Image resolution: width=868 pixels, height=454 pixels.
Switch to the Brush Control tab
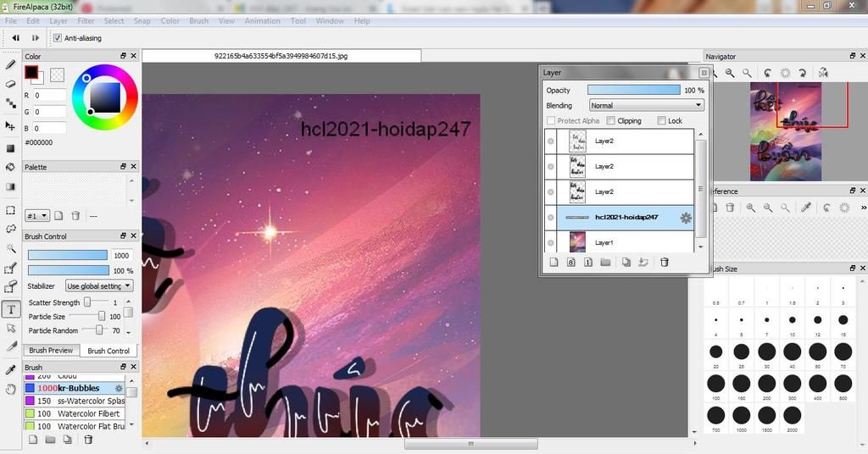108,351
